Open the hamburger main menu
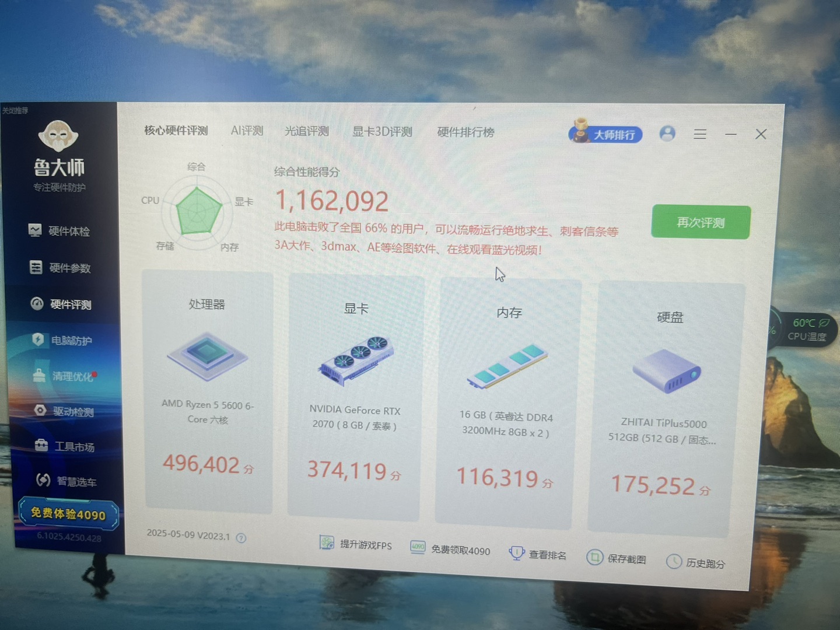This screenshot has width=840, height=630. (700, 134)
